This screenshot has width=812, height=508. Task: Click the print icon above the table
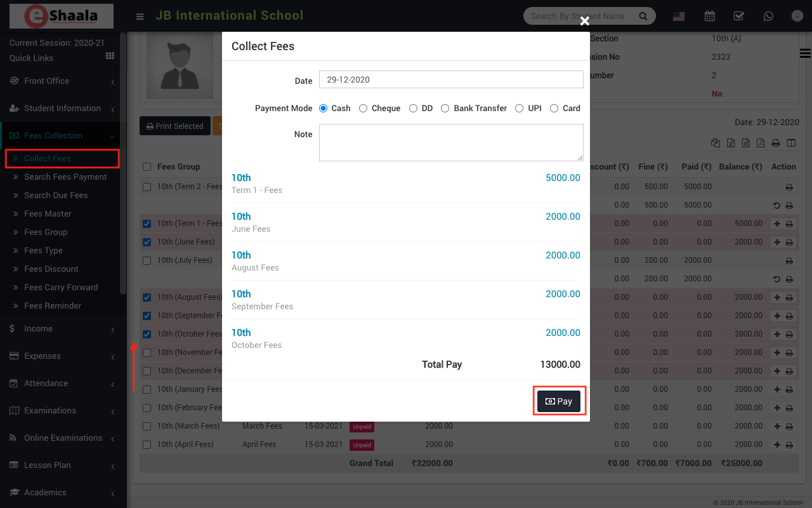coord(775,144)
